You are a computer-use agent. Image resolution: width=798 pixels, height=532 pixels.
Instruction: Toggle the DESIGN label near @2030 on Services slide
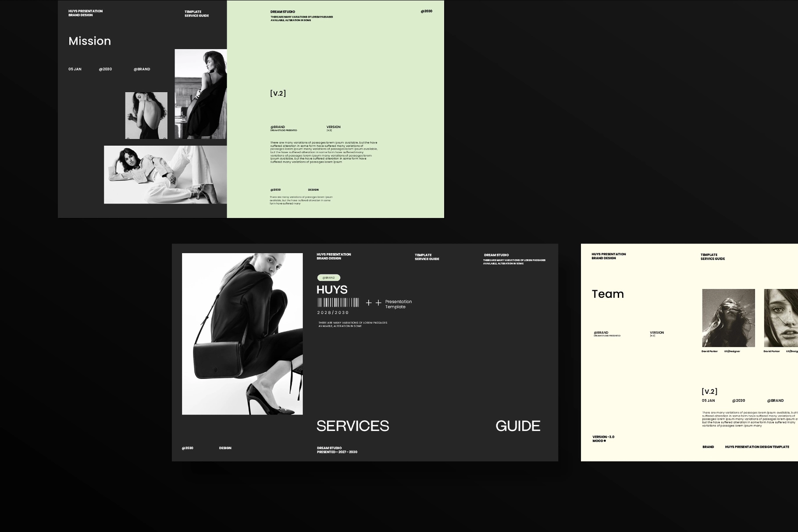(x=225, y=448)
